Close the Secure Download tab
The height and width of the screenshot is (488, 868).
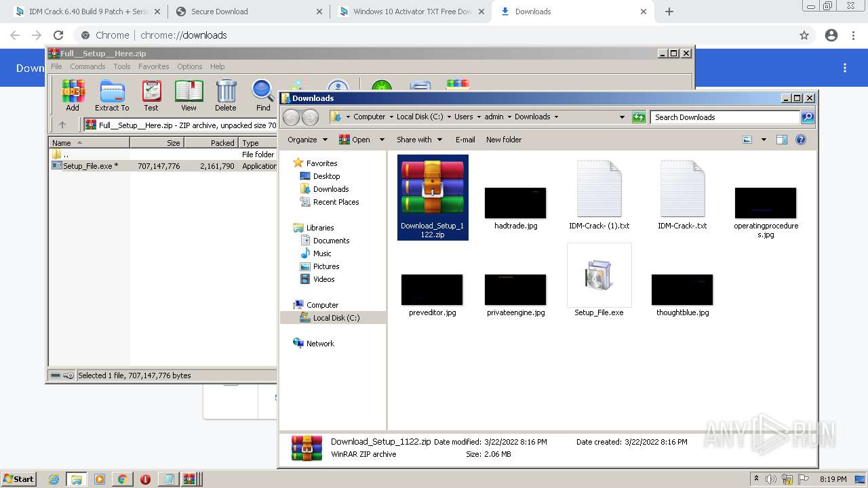(x=319, y=12)
